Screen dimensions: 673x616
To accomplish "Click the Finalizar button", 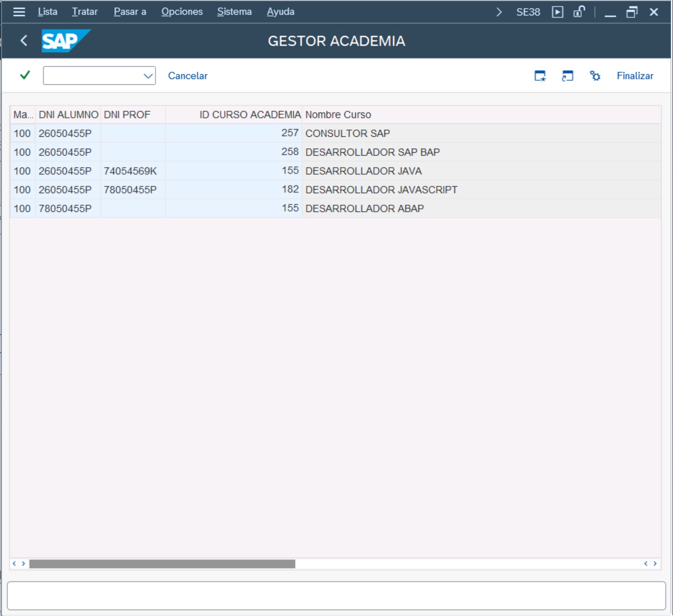I will tap(635, 76).
